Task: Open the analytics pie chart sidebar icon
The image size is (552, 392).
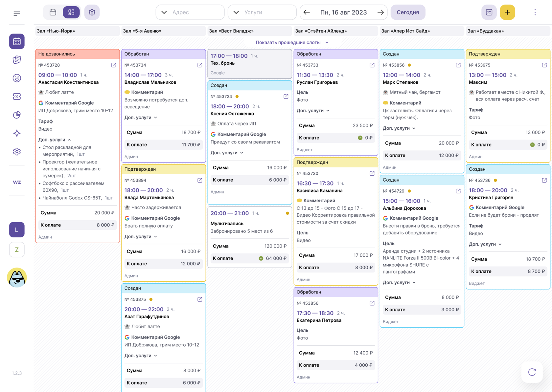Action: pyautogui.click(x=17, y=115)
